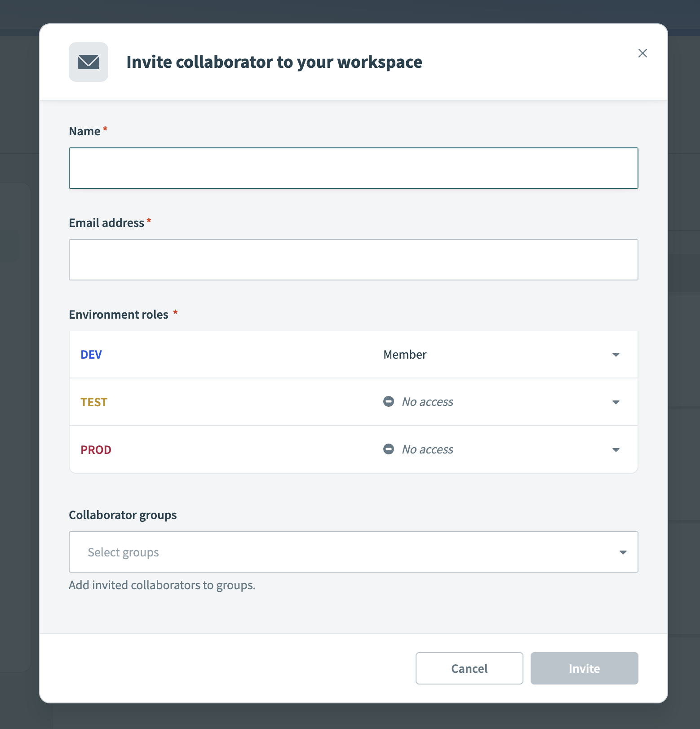This screenshot has height=729, width=700.
Task: Click the envelope icon in the dialog header
Action: [89, 62]
